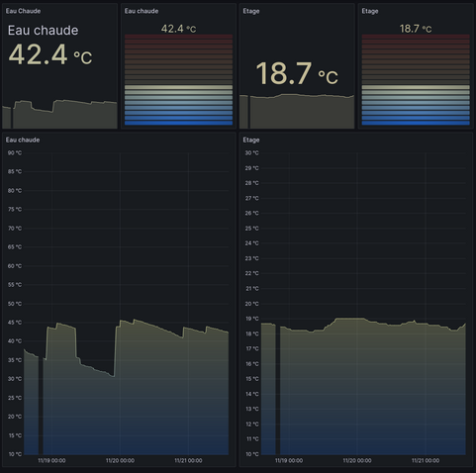Click the Etage time series panel title

[251, 140]
